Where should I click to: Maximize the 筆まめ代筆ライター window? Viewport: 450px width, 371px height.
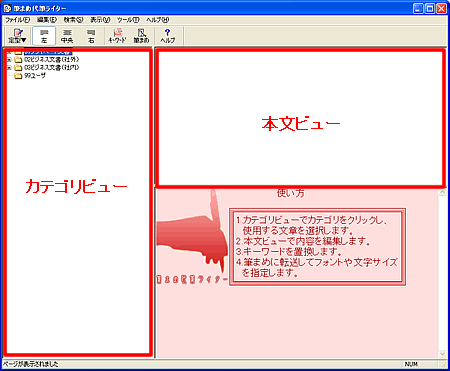(430, 8)
